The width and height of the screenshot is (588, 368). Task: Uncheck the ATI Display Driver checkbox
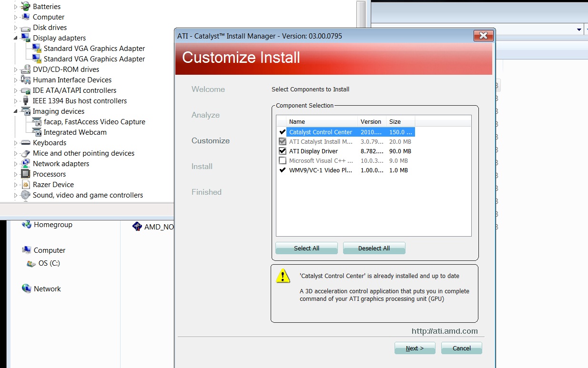tap(282, 151)
